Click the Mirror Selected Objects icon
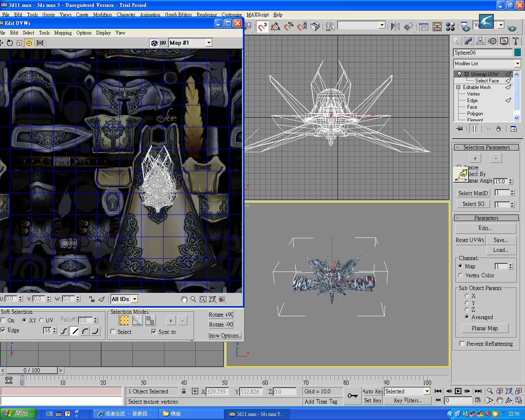 (395, 27)
